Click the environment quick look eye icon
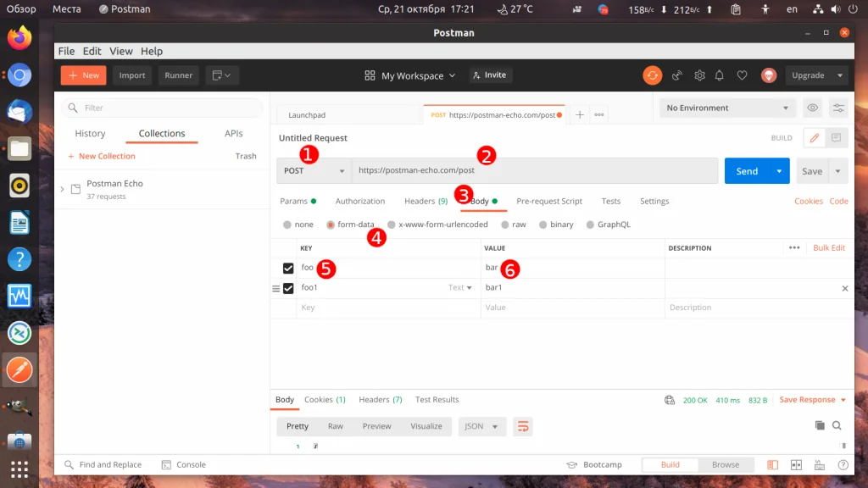This screenshot has height=488, width=868. tap(812, 108)
